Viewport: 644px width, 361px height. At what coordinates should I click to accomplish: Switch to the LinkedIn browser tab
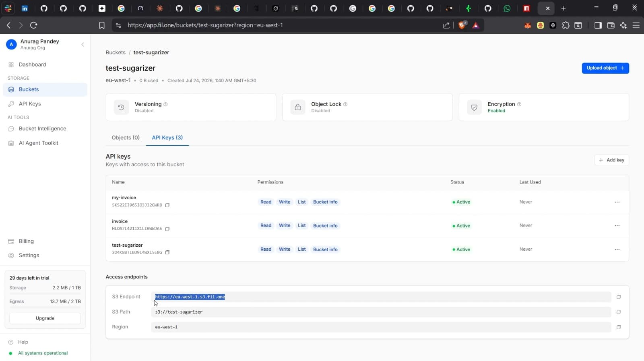tap(25, 8)
